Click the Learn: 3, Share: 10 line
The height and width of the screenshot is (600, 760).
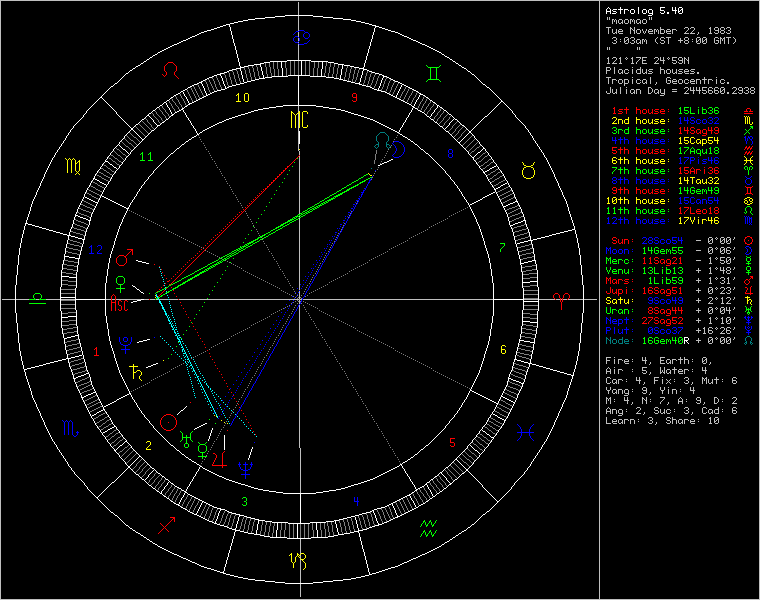662,421
